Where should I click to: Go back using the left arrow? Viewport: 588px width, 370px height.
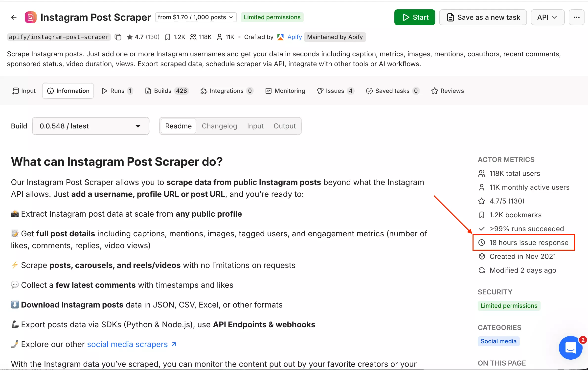click(14, 17)
